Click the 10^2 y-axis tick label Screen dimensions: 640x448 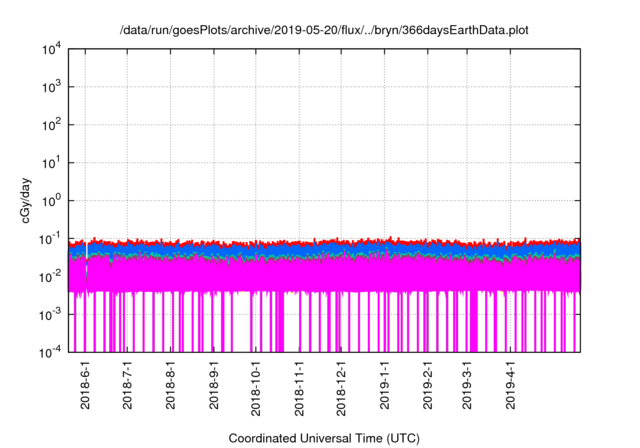click(51, 125)
